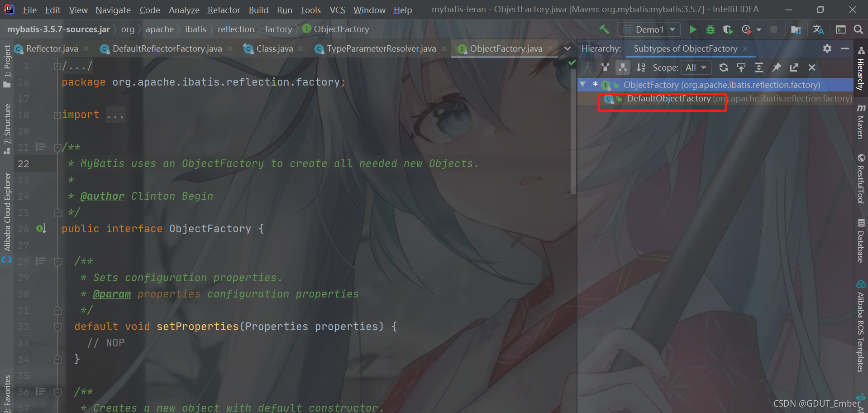The width and height of the screenshot is (868, 413).
Task: Toggle subtypes hierarchy view button
Action: 623,67
